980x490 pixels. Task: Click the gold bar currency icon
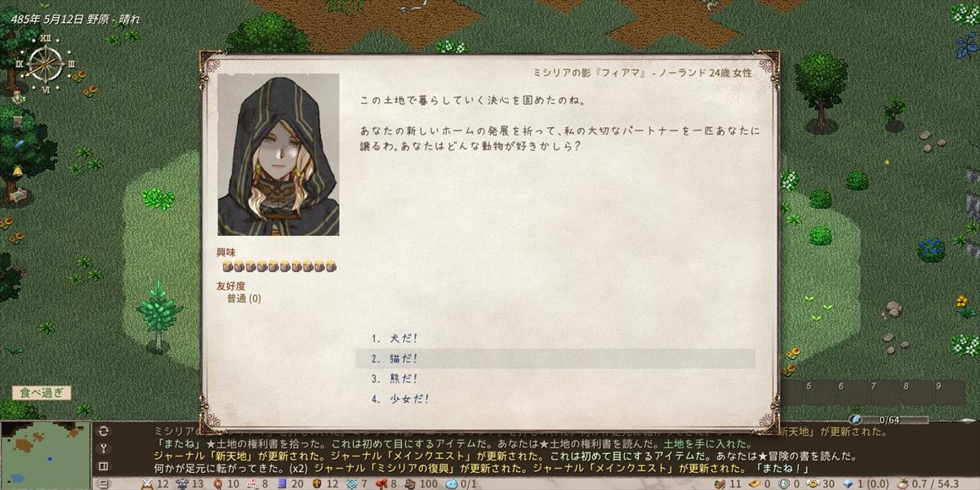(x=752, y=483)
